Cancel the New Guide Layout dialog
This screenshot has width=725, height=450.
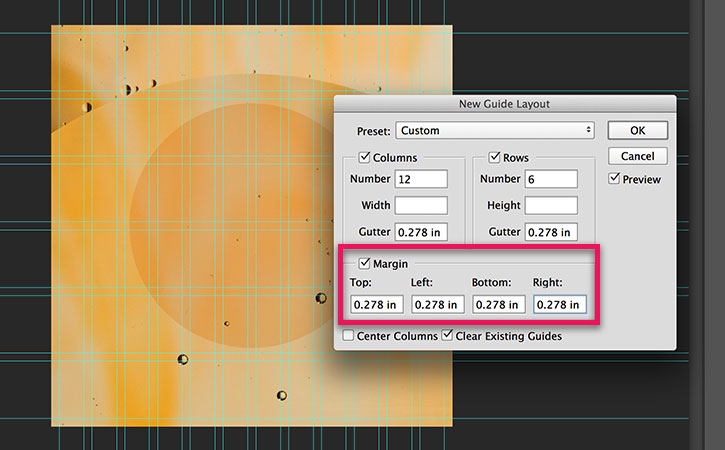[638, 156]
